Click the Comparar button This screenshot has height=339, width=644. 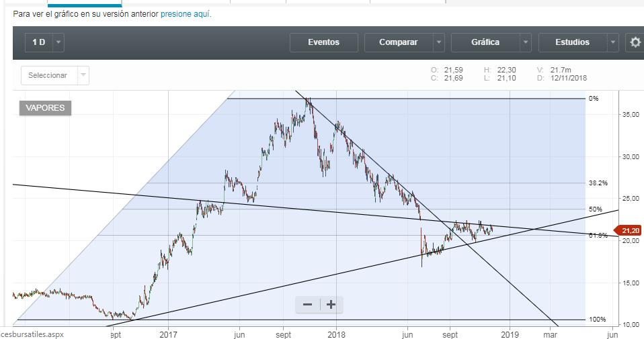pos(399,42)
